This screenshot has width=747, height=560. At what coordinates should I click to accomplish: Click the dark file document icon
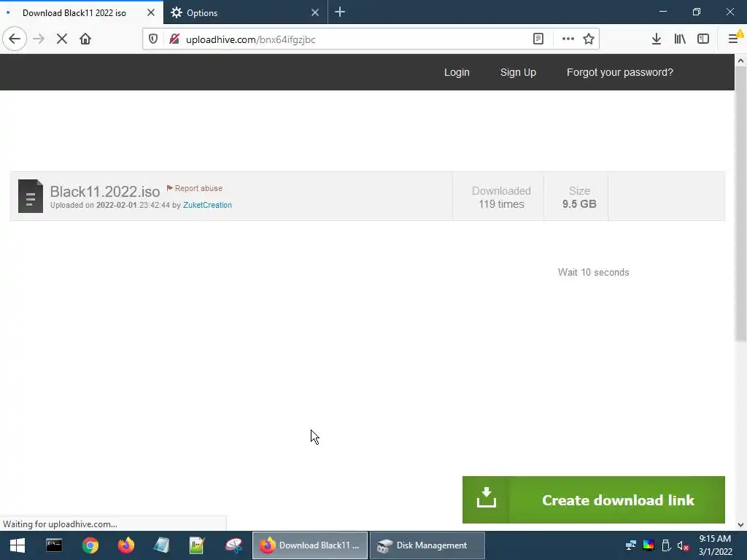pos(31,195)
